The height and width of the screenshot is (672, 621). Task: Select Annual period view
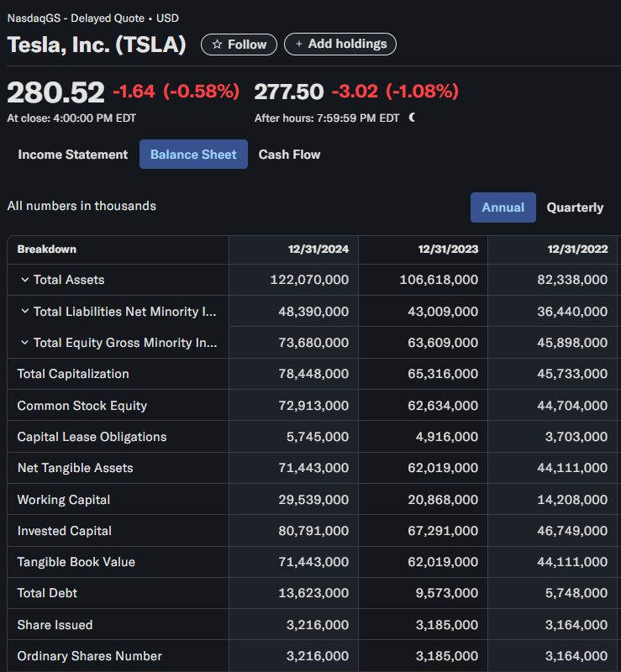click(503, 207)
